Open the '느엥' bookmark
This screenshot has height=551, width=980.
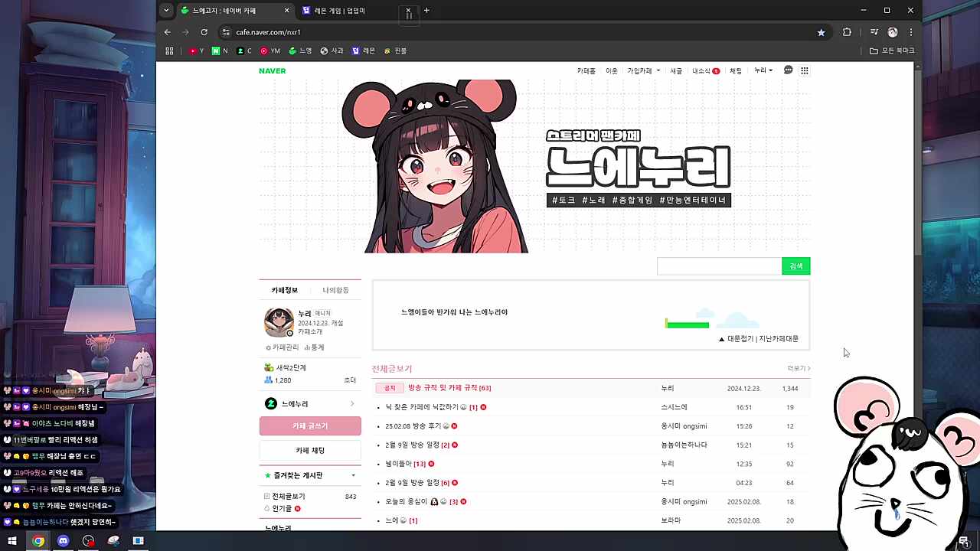click(x=300, y=51)
